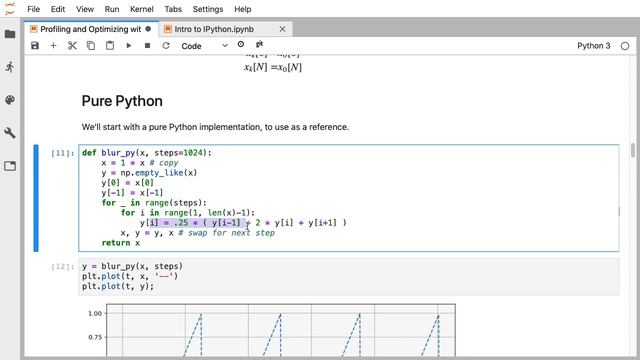Open the Run menu
640x360 pixels.
point(112,9)
